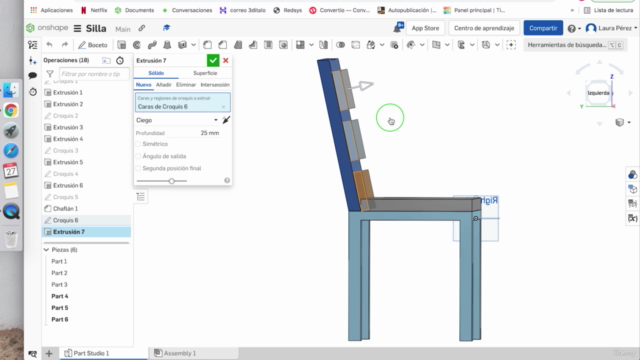
Task: Open the Netflix bookmark
Action: pos(94,10)
